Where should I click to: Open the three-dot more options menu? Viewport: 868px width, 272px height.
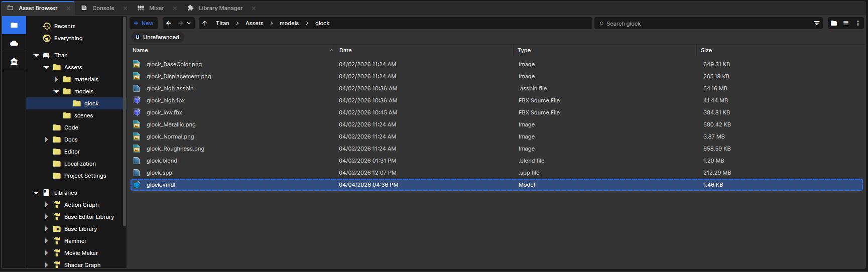tap(858, 23)
